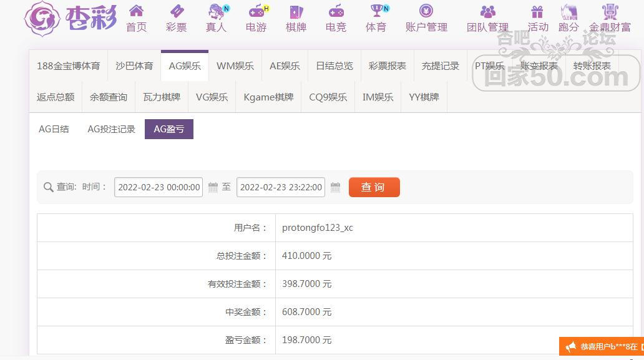Open the 返点总额 tab
This screenshot has width=644, height=360.
(56, 97)
